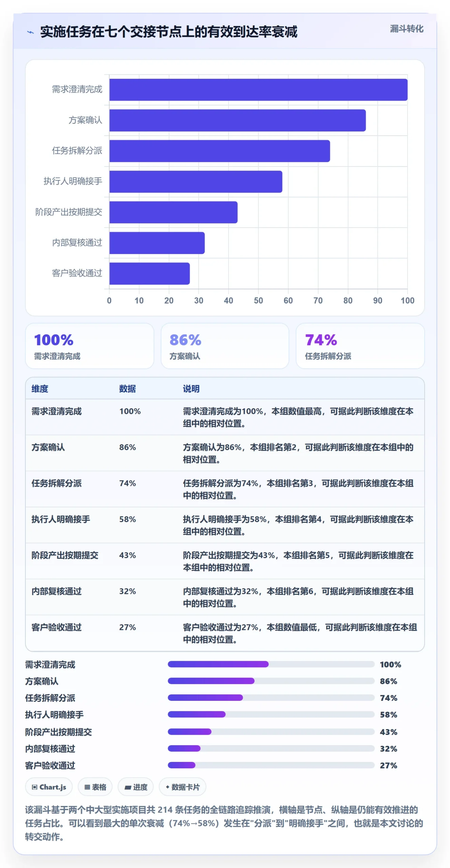Click the 数据 column header
450x868 pixels.
pyautogui.click(x=127, y=389)
